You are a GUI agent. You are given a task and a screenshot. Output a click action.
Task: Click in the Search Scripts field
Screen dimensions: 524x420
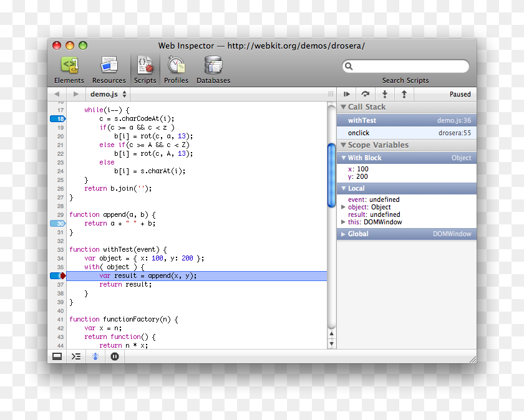click(x=405, y=66)
